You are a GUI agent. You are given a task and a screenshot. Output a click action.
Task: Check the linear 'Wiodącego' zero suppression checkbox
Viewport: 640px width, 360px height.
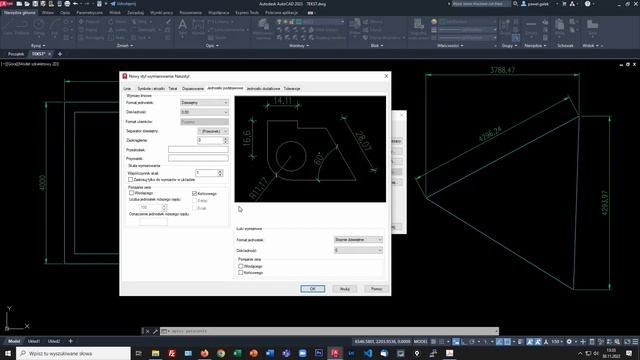pyautogui.click(x=131, y=193)
